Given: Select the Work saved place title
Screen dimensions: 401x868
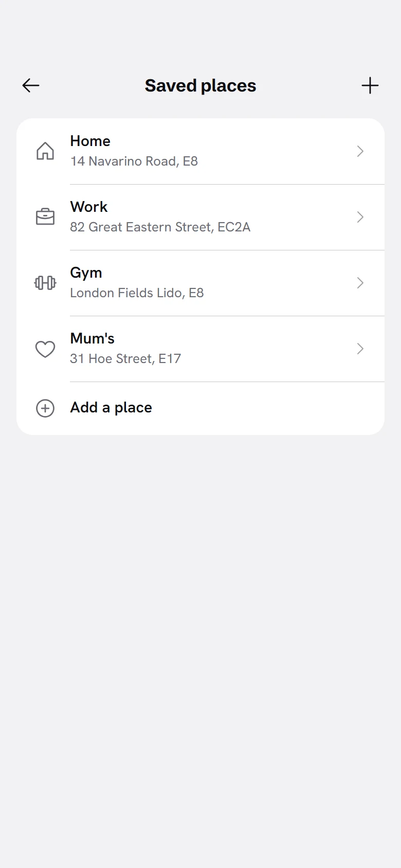Looking at the screenshot, I should click(89, 207).
